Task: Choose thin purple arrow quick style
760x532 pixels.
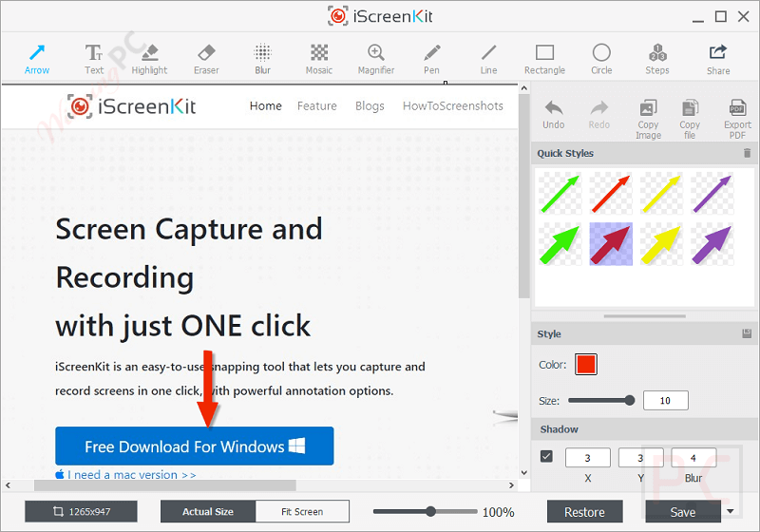Action: point(712,193)
